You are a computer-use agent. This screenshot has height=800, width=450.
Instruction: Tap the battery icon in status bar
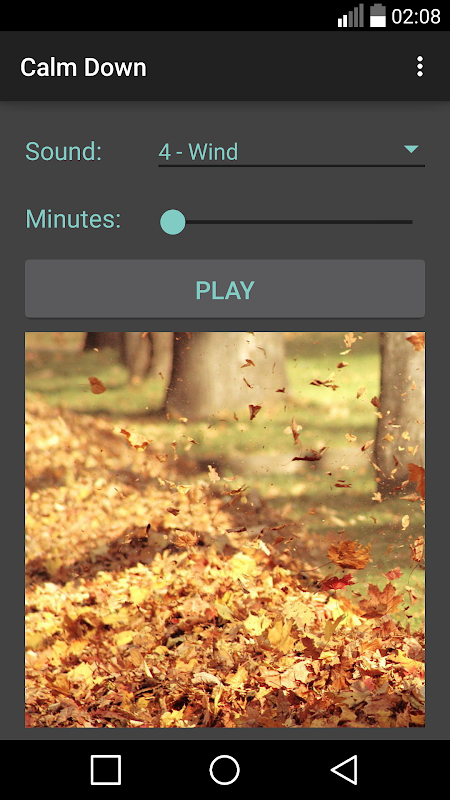(378, 15)
